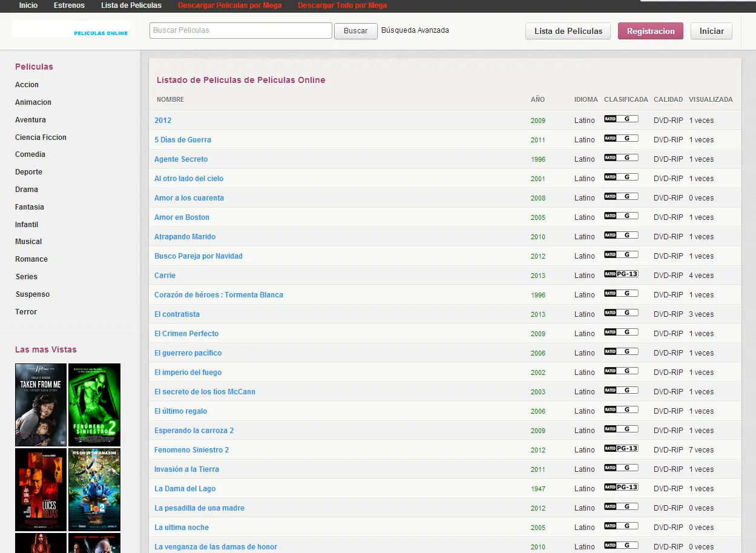
Task: Open El secreto de los tíos McCann
Action: 205,392
